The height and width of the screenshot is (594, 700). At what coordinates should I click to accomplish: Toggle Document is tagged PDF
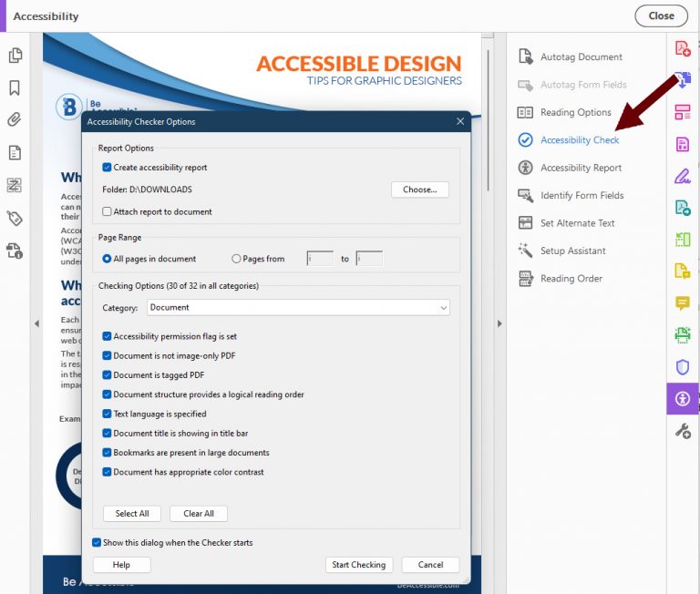click(107, 374)
